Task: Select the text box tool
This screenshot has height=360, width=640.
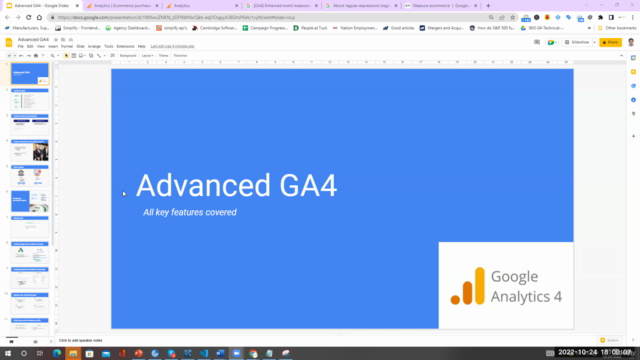Action: (74, 56)
